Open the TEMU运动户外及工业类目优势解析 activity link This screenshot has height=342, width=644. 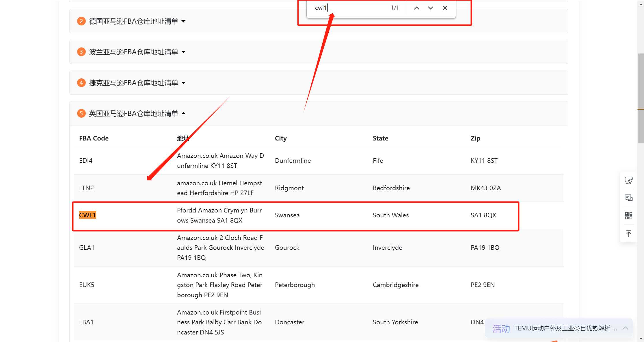565,328
